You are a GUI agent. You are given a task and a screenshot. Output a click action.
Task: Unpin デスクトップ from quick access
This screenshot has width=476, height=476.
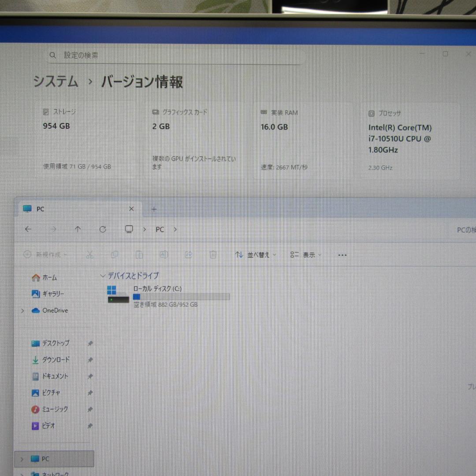90,343
